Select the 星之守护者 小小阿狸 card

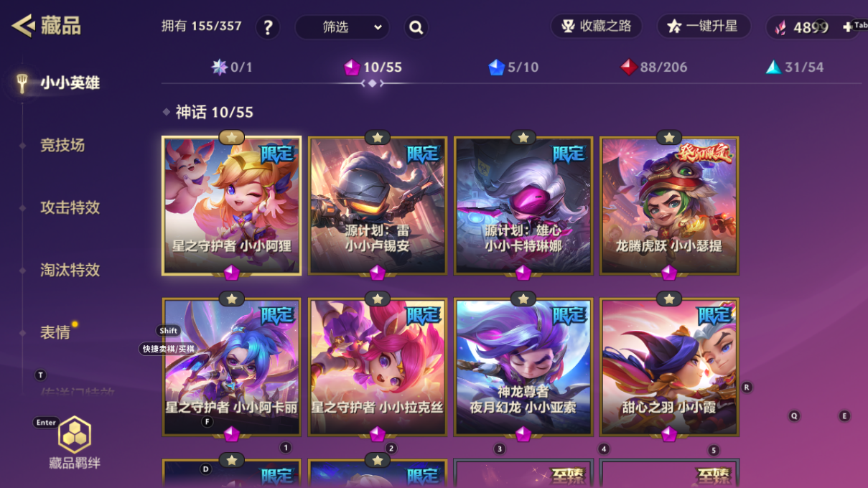pos(232,205)
